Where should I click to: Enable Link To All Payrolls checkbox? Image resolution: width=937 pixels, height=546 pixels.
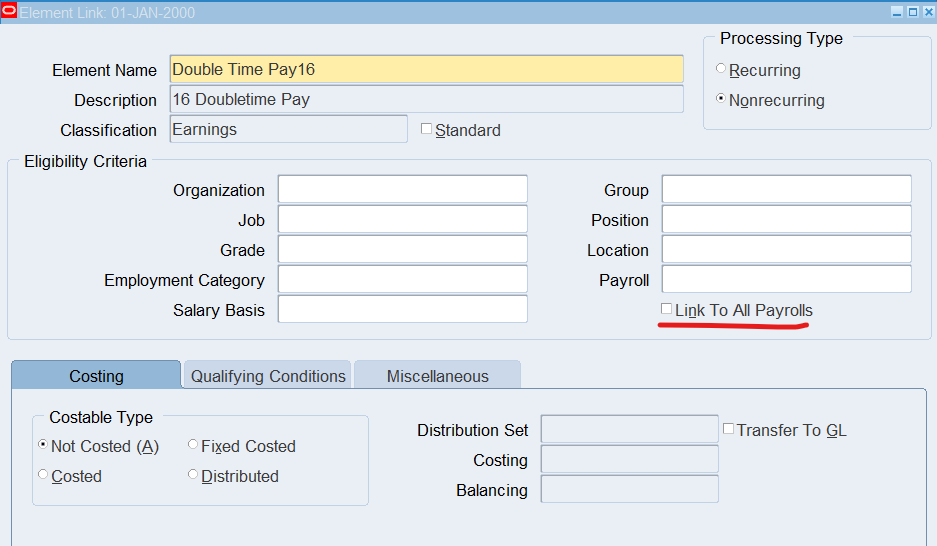pyautogui.click(x=667, y=310)
